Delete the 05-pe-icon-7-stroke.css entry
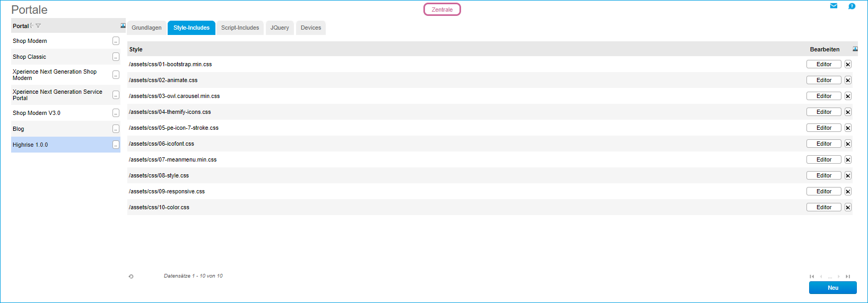Image resolution: width=868 pixels, height=303 pixels. 848,128
